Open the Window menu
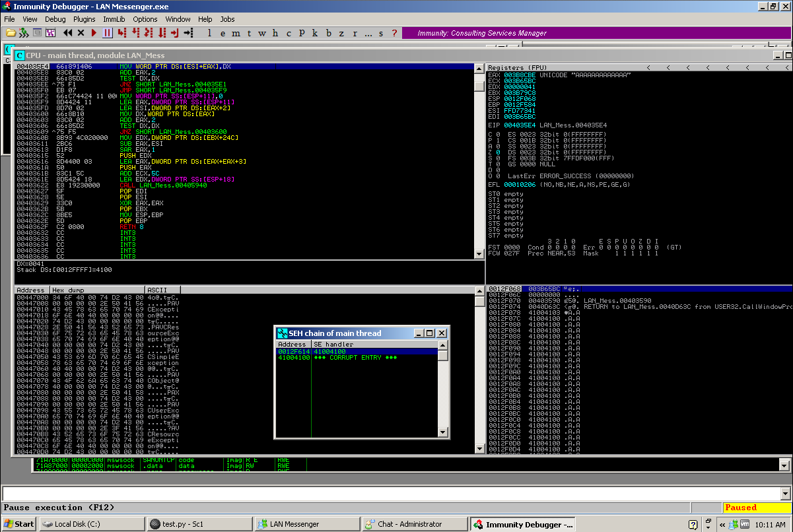The width and height of the screenshot is (793, 532). 178,19
